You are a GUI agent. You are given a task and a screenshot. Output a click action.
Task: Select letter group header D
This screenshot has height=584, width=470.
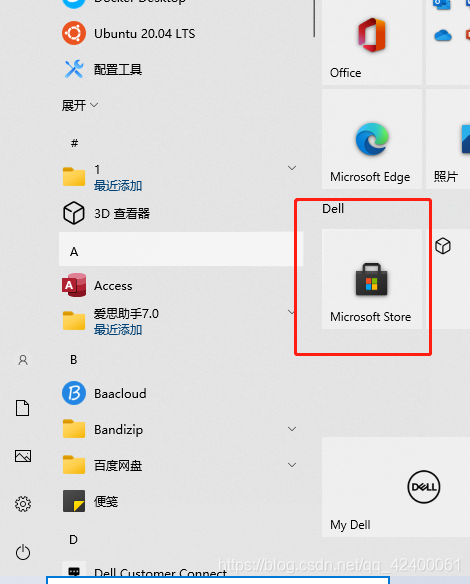coord(73,539)
